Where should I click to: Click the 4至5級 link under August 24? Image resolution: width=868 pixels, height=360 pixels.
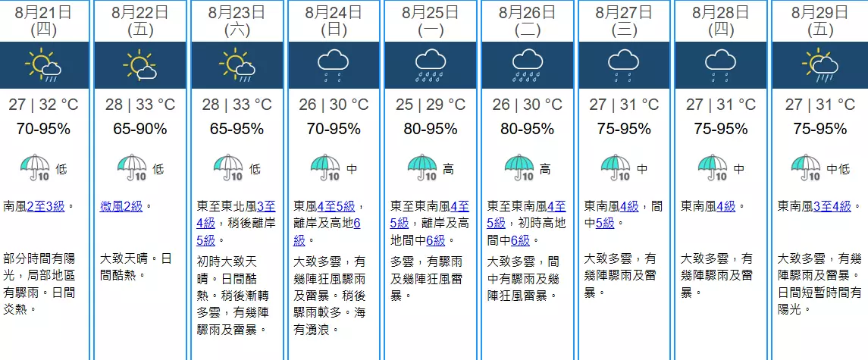pyautogui.click(x=335, y=206)
